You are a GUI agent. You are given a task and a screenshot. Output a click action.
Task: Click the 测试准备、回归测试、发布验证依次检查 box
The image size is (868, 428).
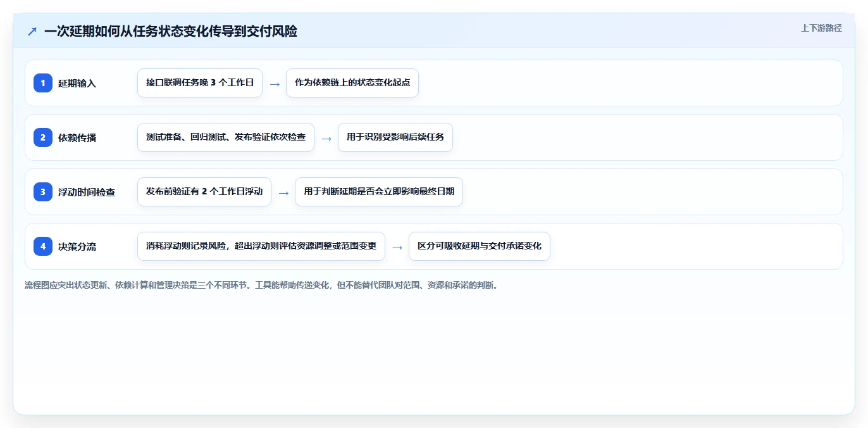226,137
